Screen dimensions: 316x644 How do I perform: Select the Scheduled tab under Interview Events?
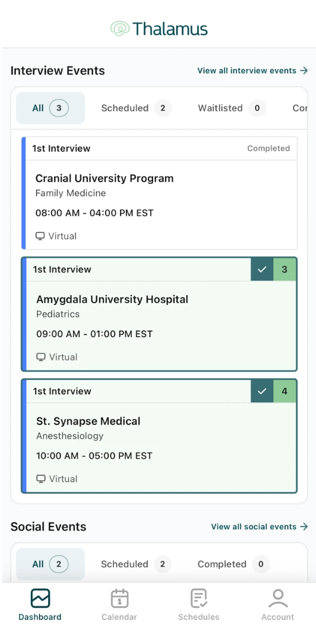pos(137,108)
